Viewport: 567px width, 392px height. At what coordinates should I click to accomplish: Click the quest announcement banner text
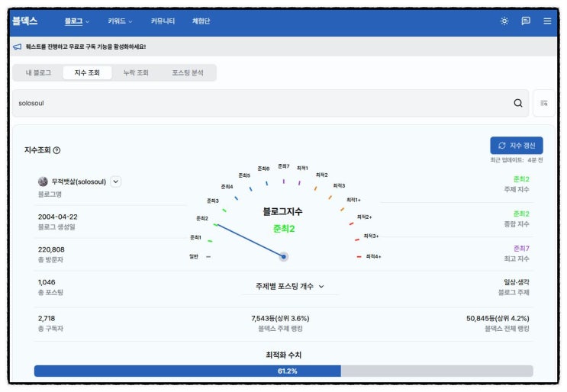click(x=85, y=47)
